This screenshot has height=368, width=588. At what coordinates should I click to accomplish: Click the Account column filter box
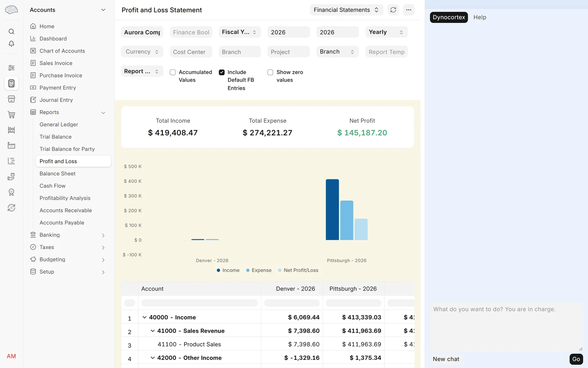tap(200, 303)
